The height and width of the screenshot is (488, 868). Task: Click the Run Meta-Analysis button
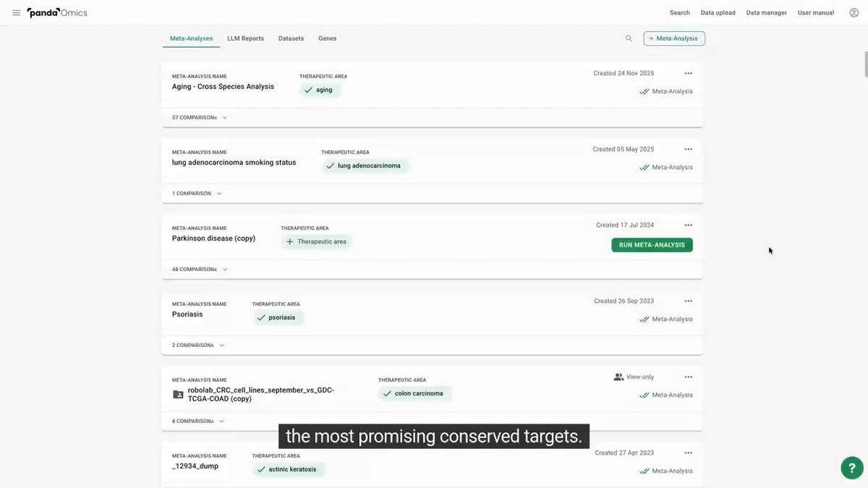(652, 245)
